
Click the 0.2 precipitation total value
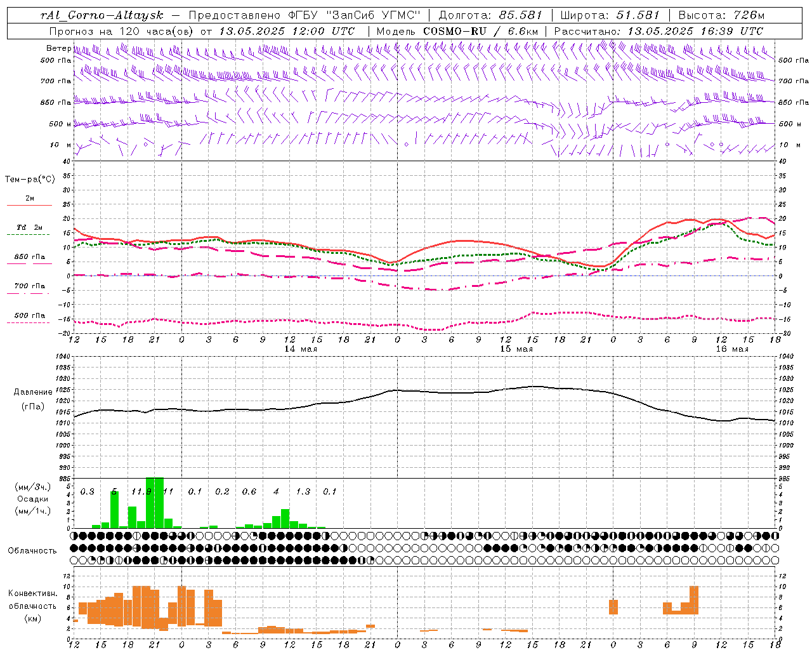(222, 492)
